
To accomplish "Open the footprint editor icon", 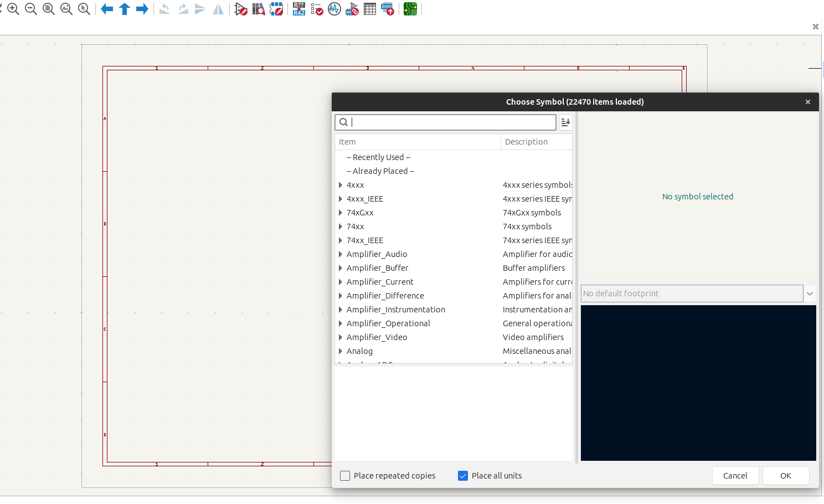I will coord(276,9).
